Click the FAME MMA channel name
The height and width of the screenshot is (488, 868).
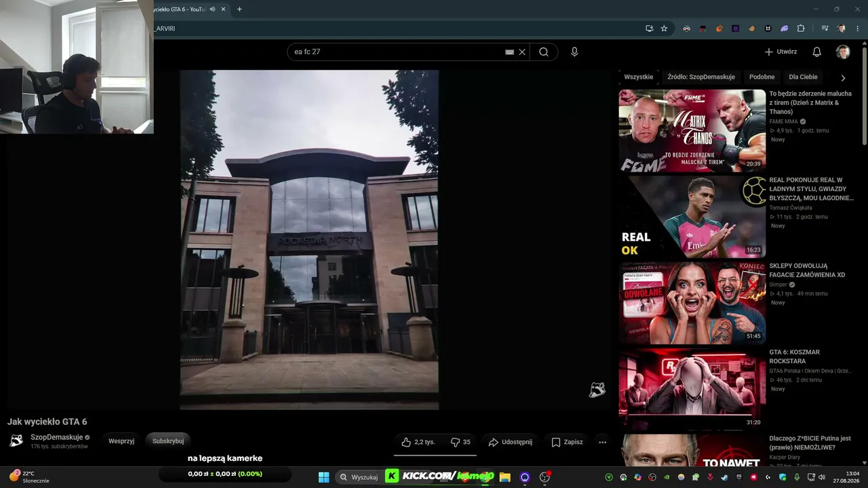[783, 121]
